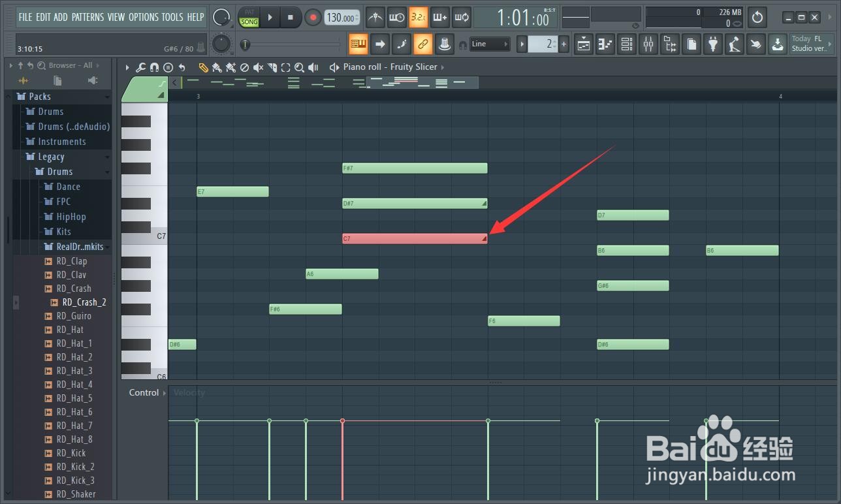Toggle the metronome on
Image resolution: width=841 pixels, height=504 pixels.
(375, 18)
